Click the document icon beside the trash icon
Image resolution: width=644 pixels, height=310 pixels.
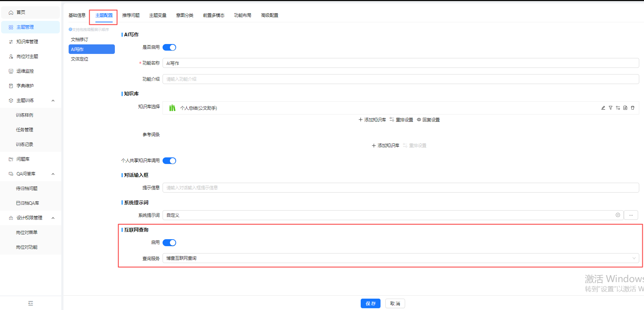click(625, 108)
